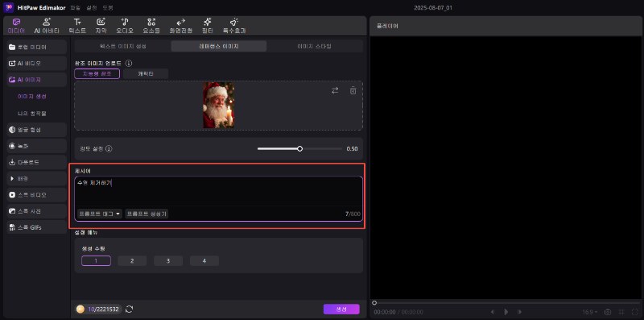Open the prompt tag dropdown
The height and width of the screenshot is (320, 644).
point(100,214)
